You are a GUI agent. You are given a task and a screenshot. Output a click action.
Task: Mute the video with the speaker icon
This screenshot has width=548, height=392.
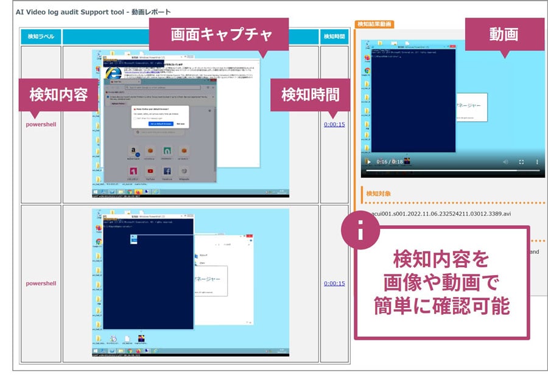click(505, 162)
